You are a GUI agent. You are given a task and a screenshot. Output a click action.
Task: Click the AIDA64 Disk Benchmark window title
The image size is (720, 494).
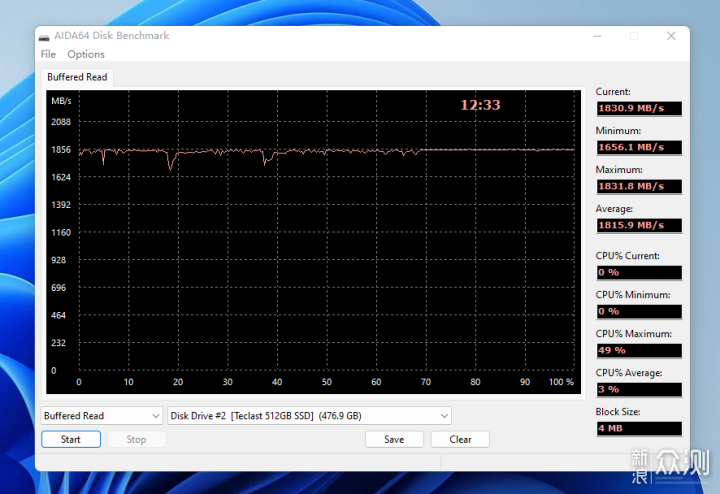[x=112, y=36]
